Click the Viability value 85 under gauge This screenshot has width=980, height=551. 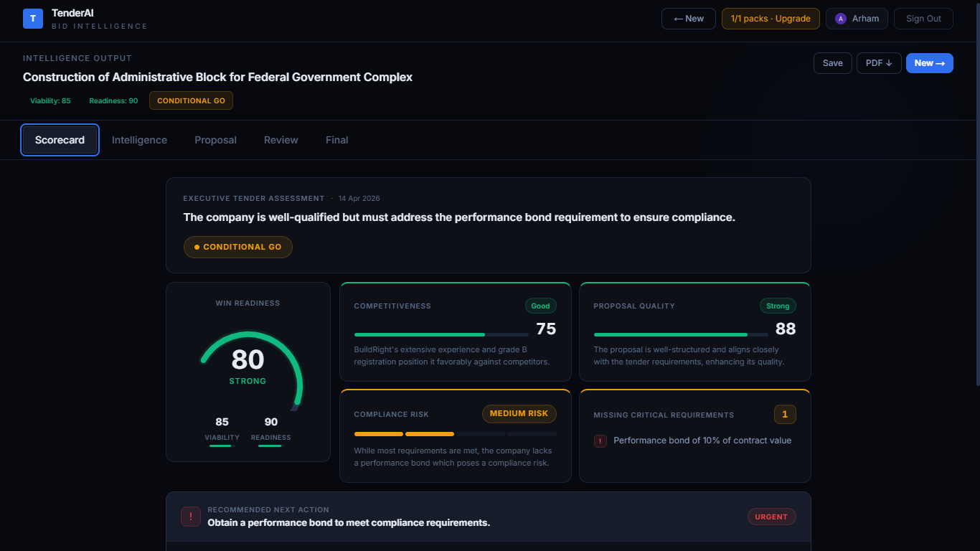coord(222,422)
